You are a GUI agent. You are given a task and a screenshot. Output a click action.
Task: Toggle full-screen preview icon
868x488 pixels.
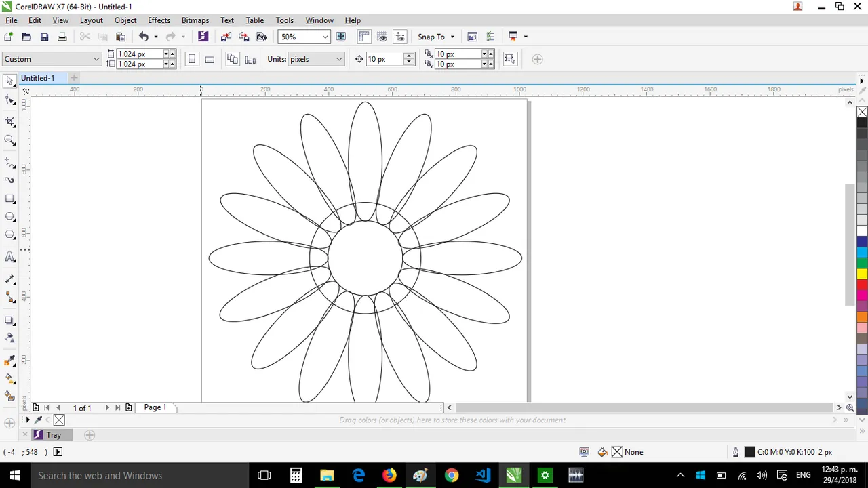tap(341, 37)
